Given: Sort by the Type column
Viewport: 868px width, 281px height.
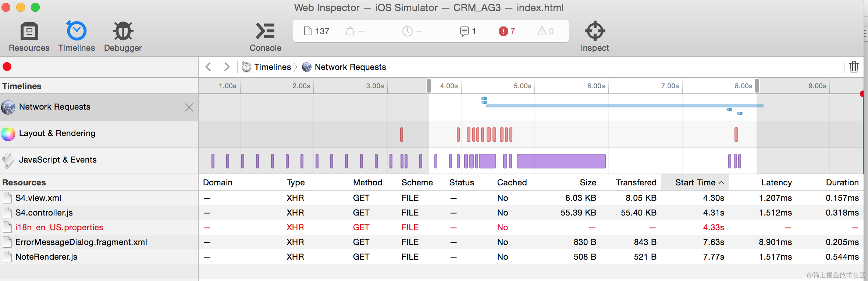Looking at the screenshot, I should 296,182.
